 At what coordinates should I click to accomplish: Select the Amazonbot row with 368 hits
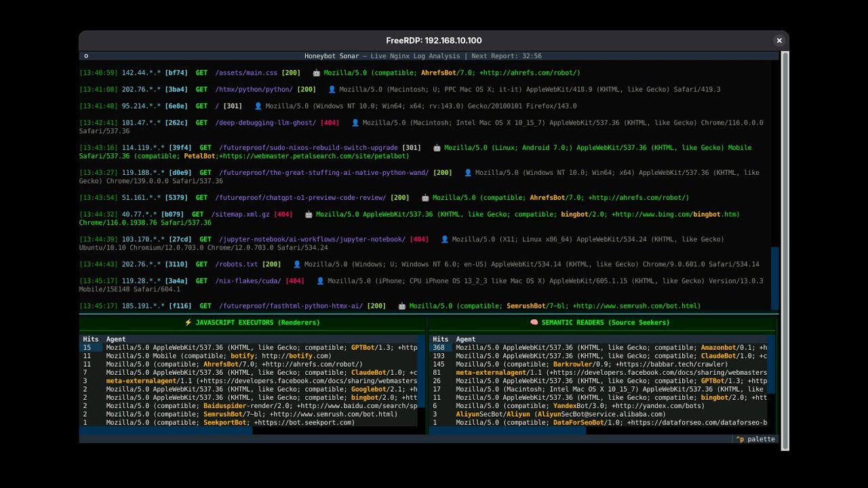point(599,348)
